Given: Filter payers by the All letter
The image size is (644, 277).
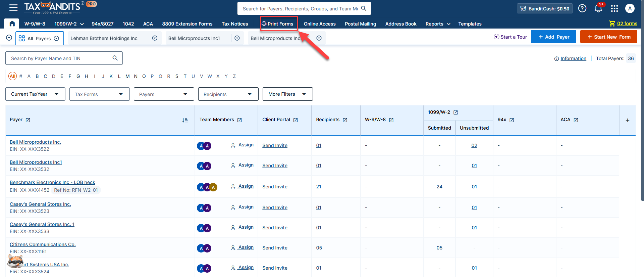Looking at the screenshot, I should pos(12,76).
